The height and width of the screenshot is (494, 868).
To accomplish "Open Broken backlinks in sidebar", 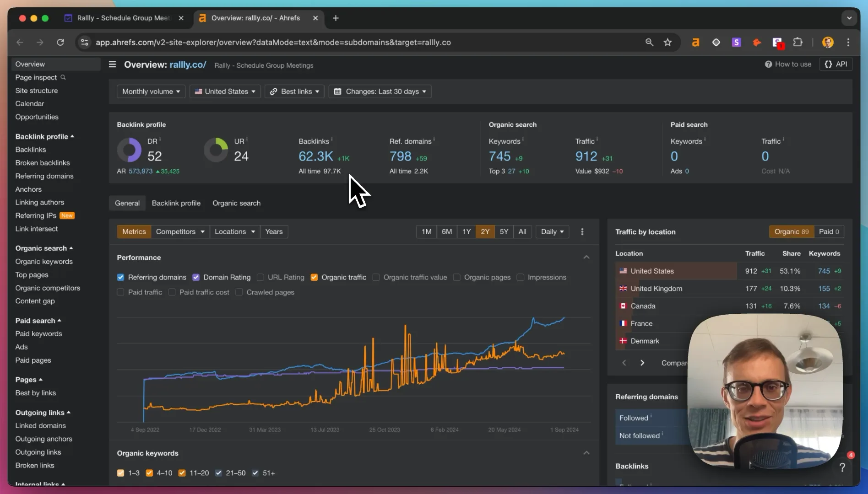I will tap(43, 163).
